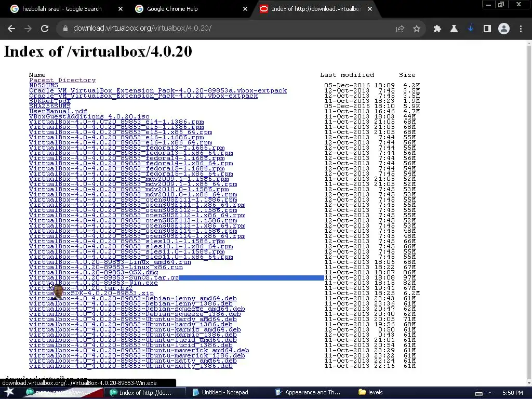The image size is (532, 399).
Task: Close the hezbollah israel Google Search tab
Action: click(x=121, y=9)
